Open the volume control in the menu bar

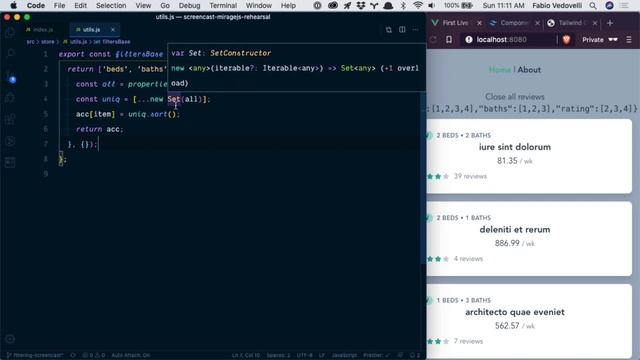pos(431,5)
